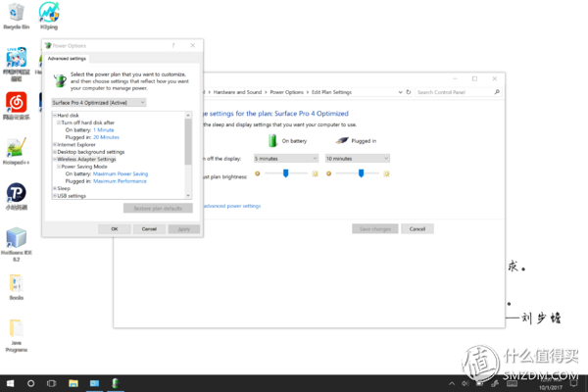Open the NetEase Music red icon

pos(16,106)
